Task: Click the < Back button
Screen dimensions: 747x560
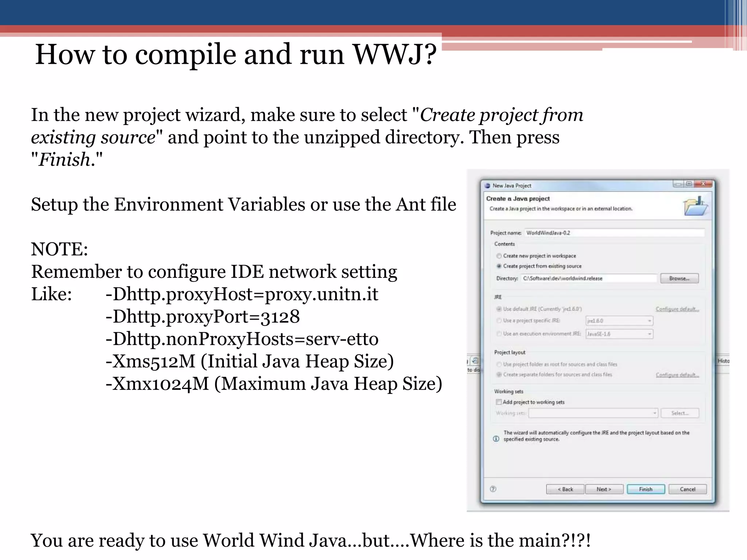Action: click(565, 489)
